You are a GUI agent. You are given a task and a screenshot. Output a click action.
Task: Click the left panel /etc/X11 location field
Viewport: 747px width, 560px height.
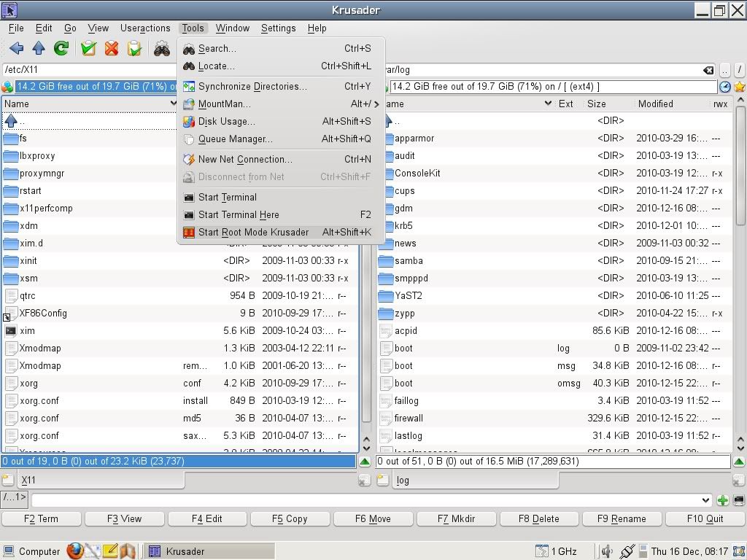90,69
